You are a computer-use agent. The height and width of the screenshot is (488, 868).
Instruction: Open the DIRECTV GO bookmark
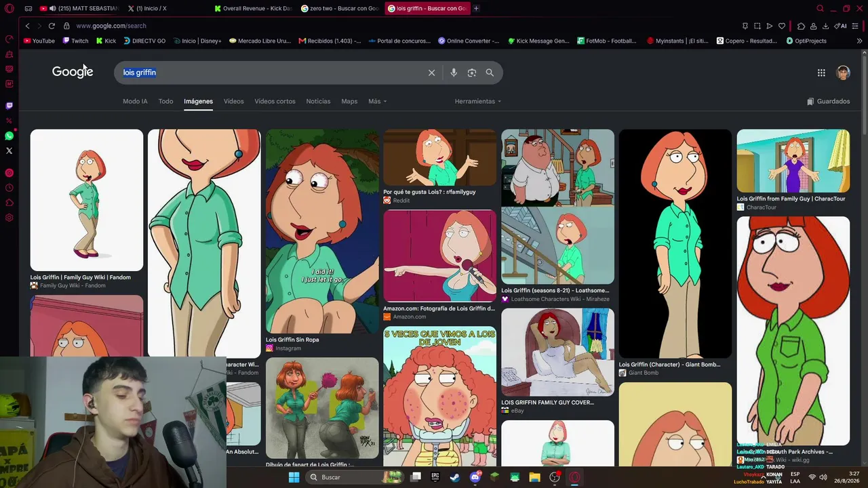(x=144, y=41)
